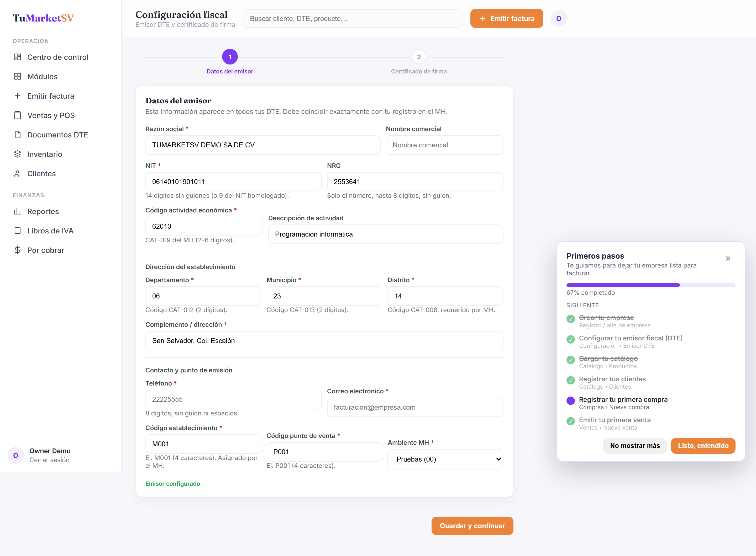Open Ambiente MH dropdown
This screenshot has height=556, width=756.
click(x=445, y=459)
